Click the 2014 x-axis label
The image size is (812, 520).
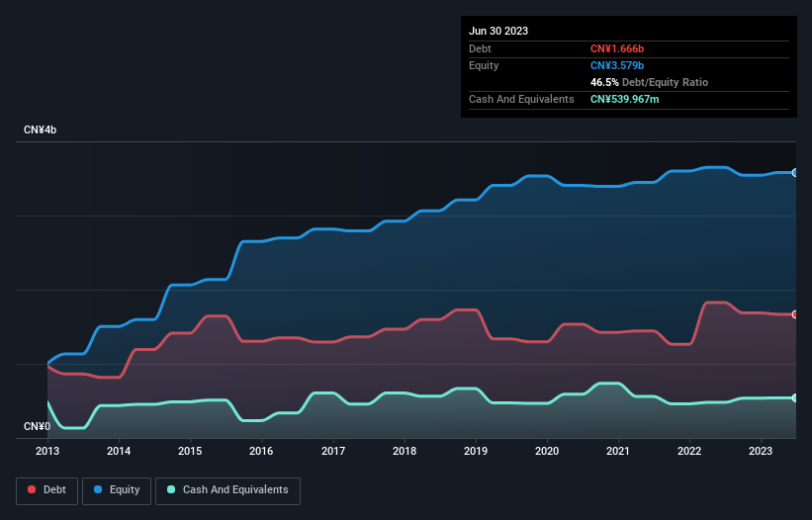point(119,451)
